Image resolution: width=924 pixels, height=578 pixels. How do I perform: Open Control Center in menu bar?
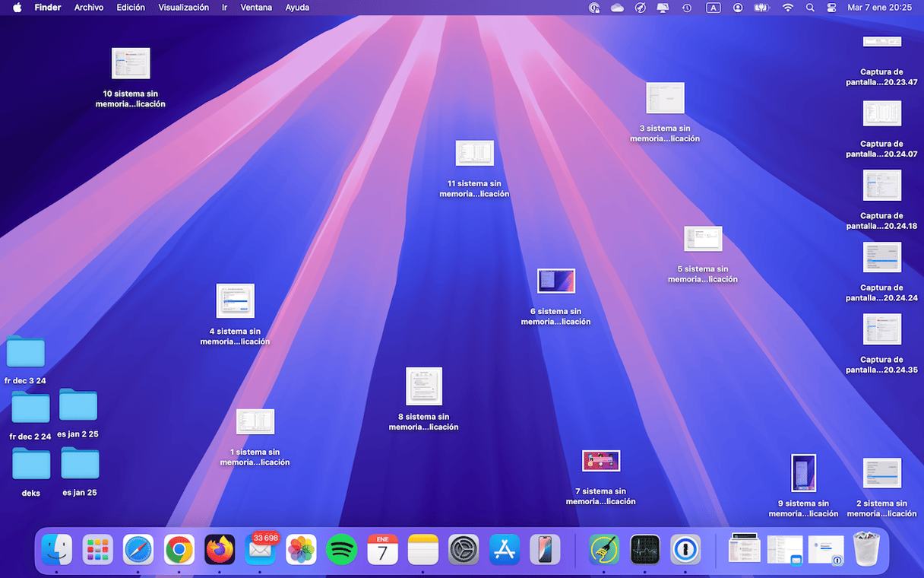(831, 8)
